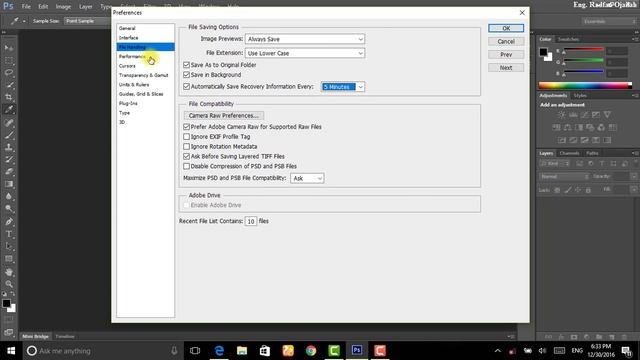Open Task View on the taskbar
The width and height of the screenshot is (640, 360).
196,351
